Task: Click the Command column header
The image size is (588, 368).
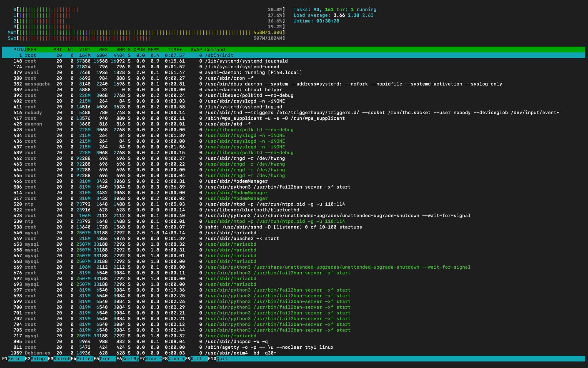Action: pos(215,50)
